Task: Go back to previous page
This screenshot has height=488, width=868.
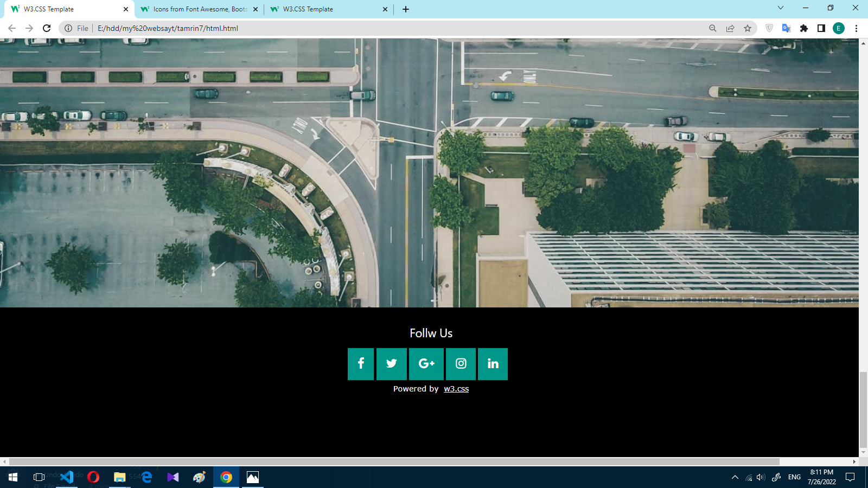Action: 12,28
